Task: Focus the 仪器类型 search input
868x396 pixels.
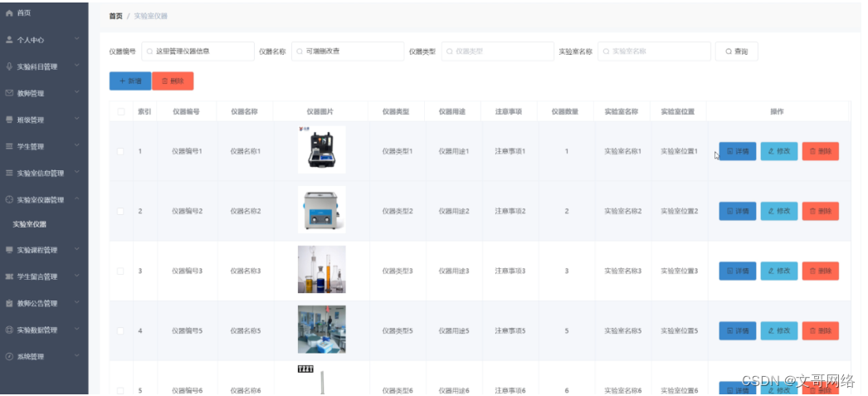Action: tap(498, 51)
